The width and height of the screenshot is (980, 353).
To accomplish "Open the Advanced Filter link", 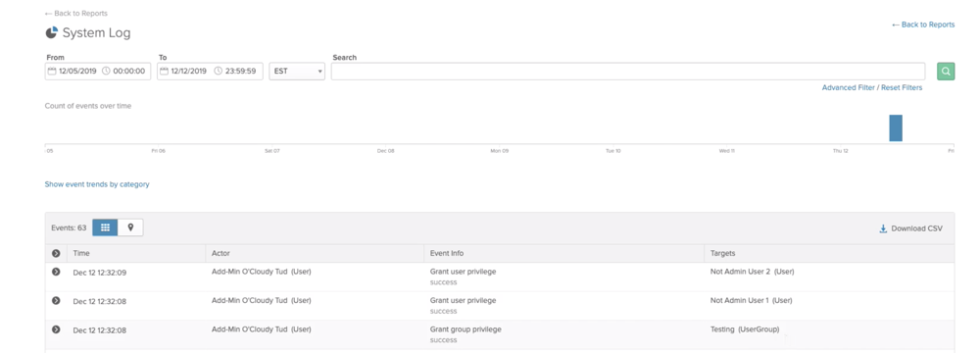I will point(848,87).
